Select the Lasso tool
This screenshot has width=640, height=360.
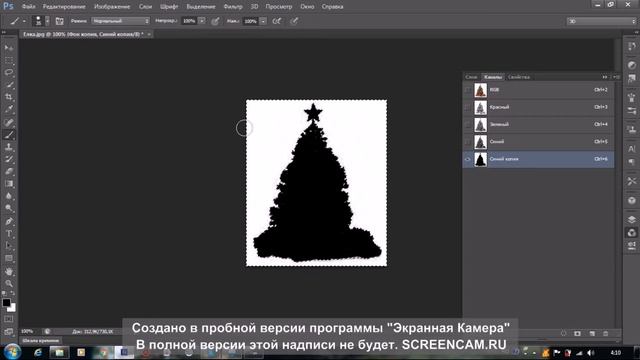coord(9,73)
